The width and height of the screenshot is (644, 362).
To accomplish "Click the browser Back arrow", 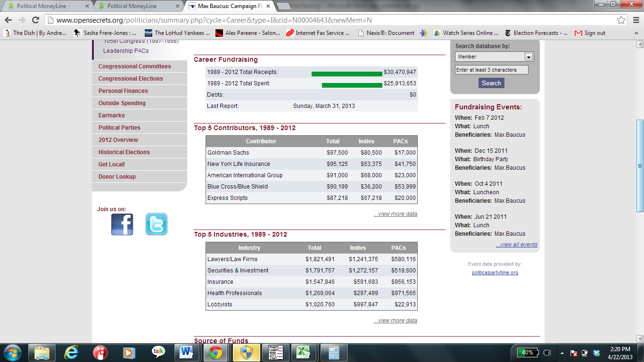I will point(8,20).
